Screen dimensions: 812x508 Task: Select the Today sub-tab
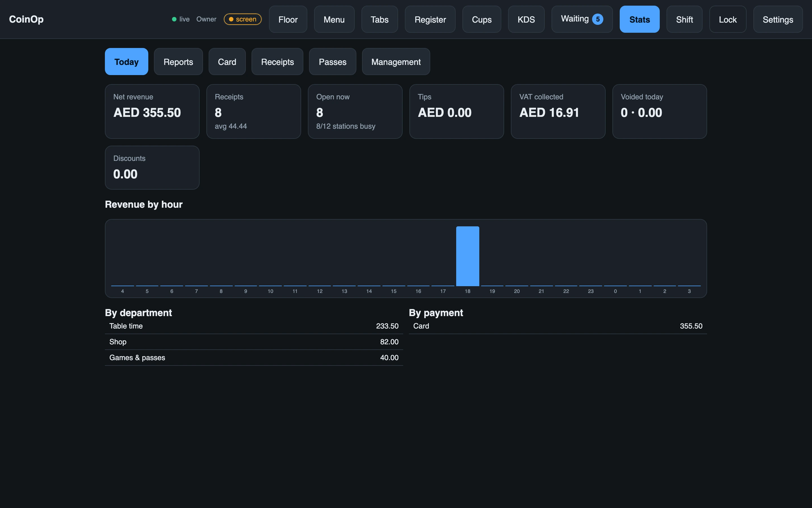tap(127, 62)
